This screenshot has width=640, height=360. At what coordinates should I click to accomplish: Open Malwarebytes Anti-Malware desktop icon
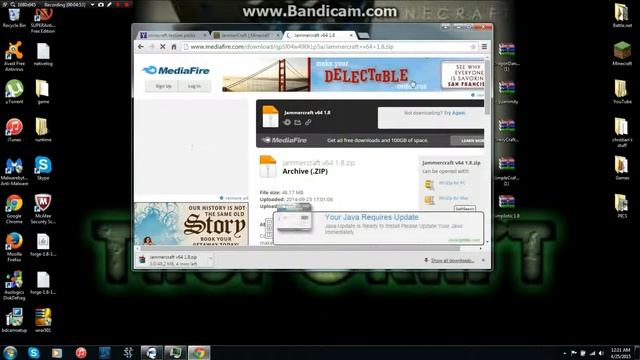(x=14, y=171)
